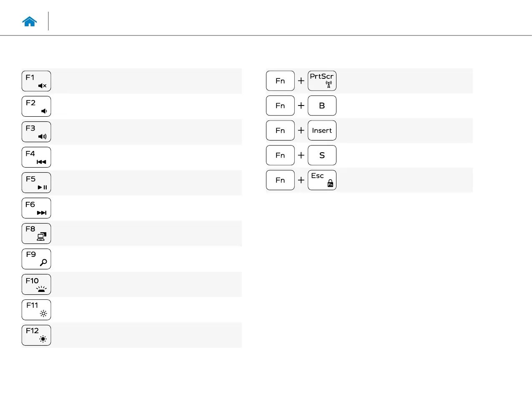Click the F5 play/pause key

(x=36, y=183)
